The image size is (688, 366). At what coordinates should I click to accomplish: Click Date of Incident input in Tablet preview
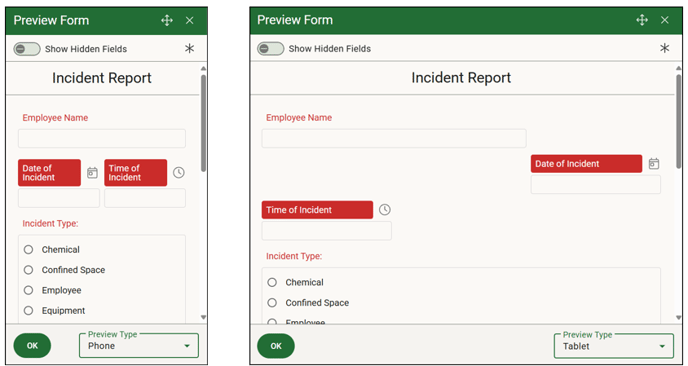595,184
